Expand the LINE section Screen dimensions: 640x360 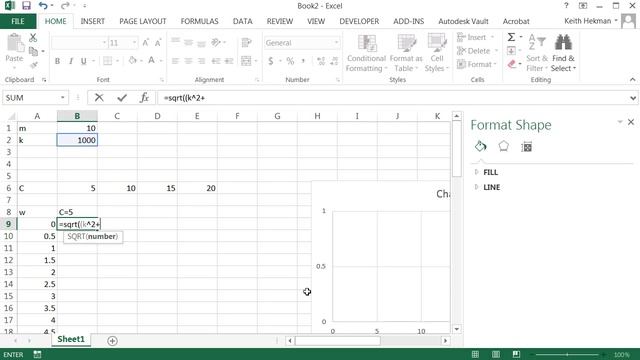(476, 187)
